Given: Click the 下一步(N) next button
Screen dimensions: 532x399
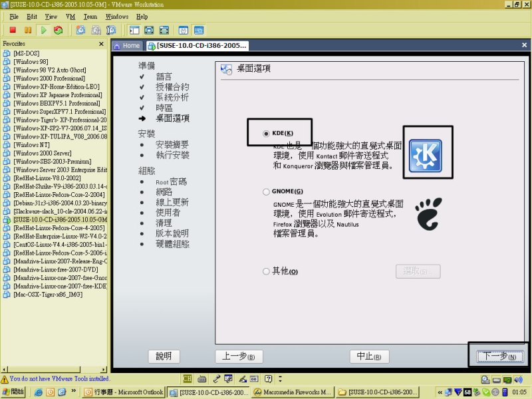Looking at the screenshot, I should pyautogui.click(x=499, y=356).
